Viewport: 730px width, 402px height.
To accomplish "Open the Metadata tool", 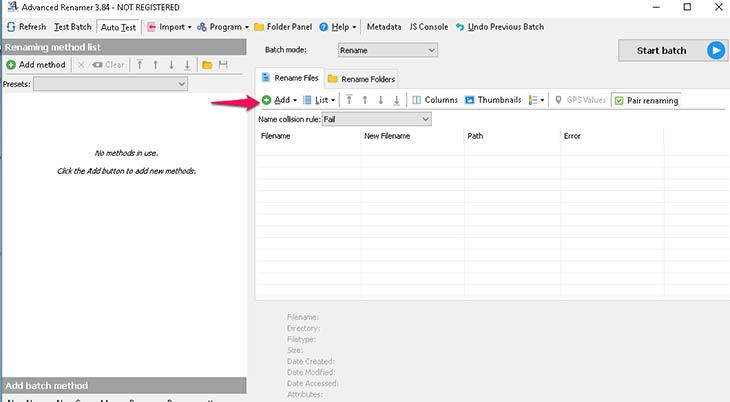I will 384,27.
